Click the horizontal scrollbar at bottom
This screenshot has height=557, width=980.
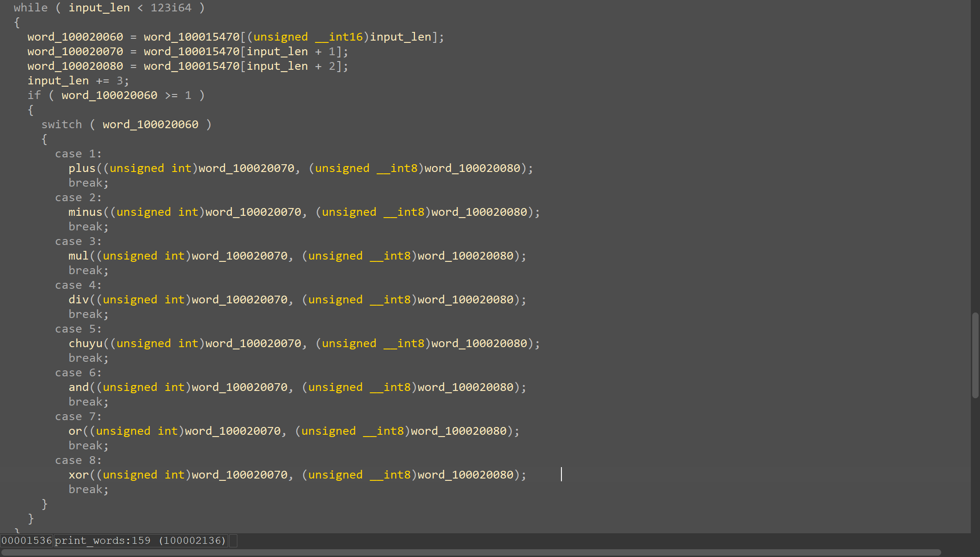pos(471,552)
